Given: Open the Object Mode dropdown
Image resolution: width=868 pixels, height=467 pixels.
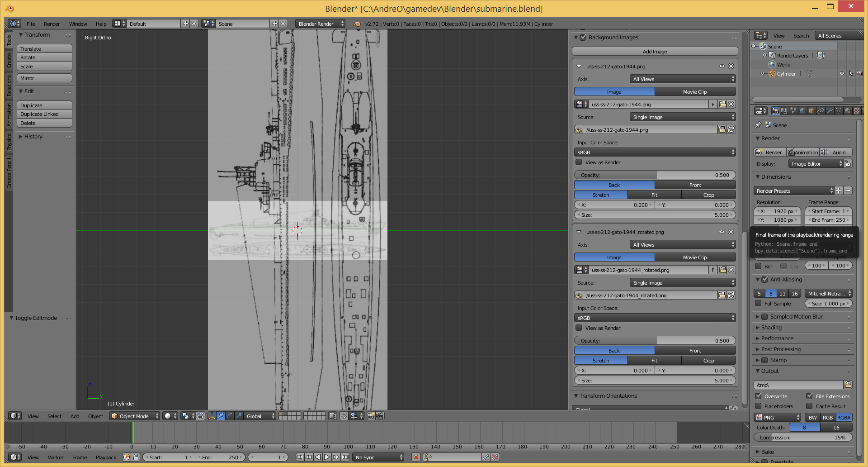Looking at the screenshot, I should click(135, 416).
